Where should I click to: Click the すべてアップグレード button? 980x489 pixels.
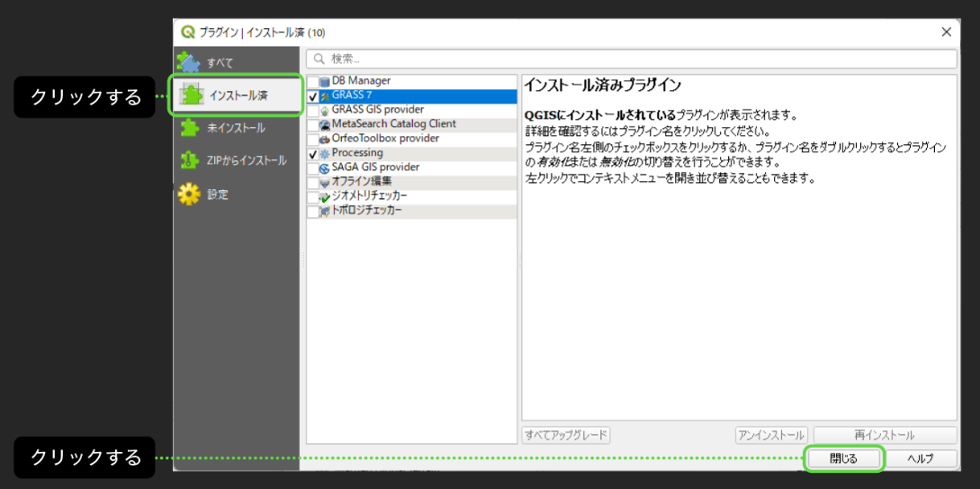pyautogui.click(x=566, y=435)
